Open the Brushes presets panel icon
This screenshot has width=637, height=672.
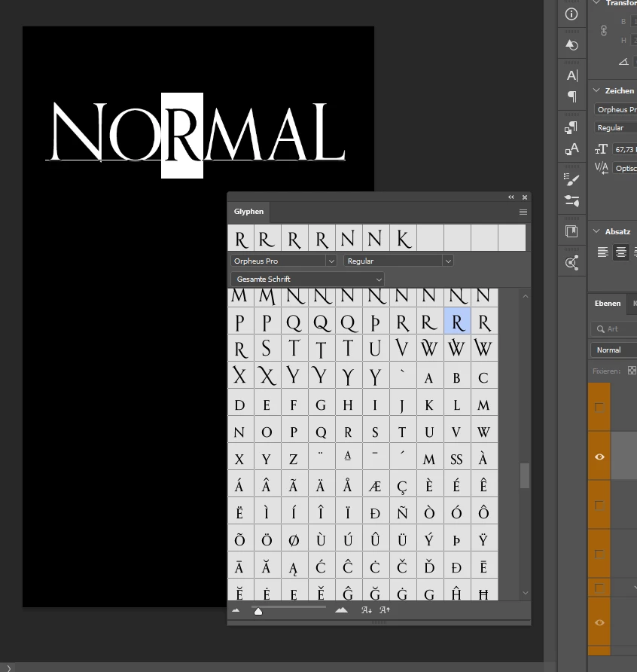click(x=571, y=200)
